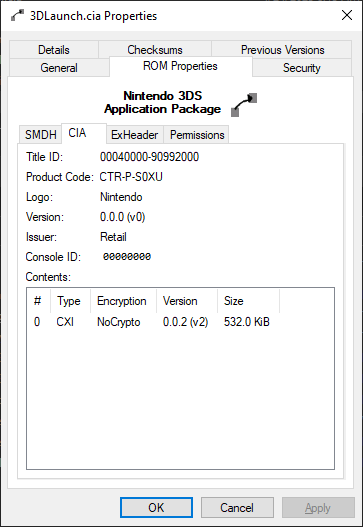Click the Issuer value Retail
Viewport: 363px width, 527px height.
pyautogui.click(x=113, y=237)
